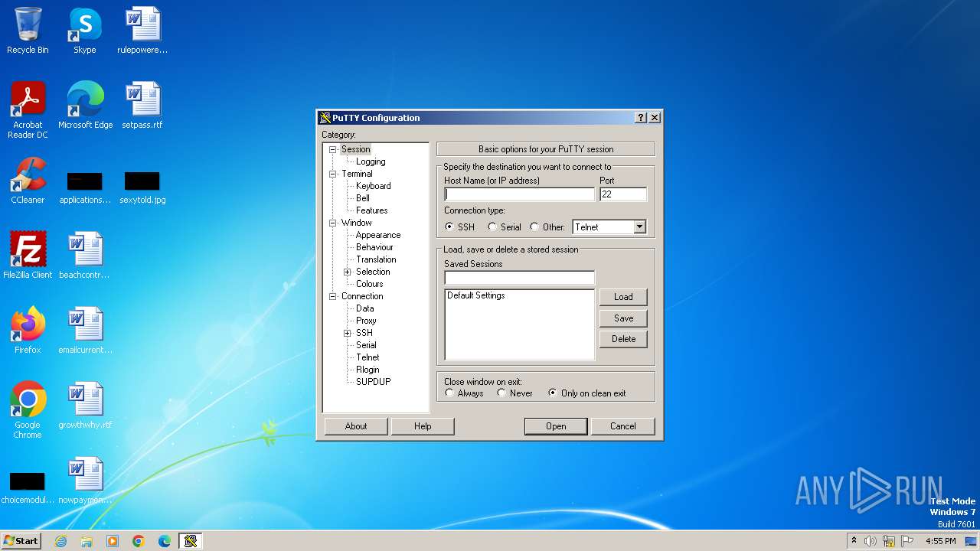Click the Save session button
Image resolution: width=980 pixels, height=551 pixels.
pos(623,318)
